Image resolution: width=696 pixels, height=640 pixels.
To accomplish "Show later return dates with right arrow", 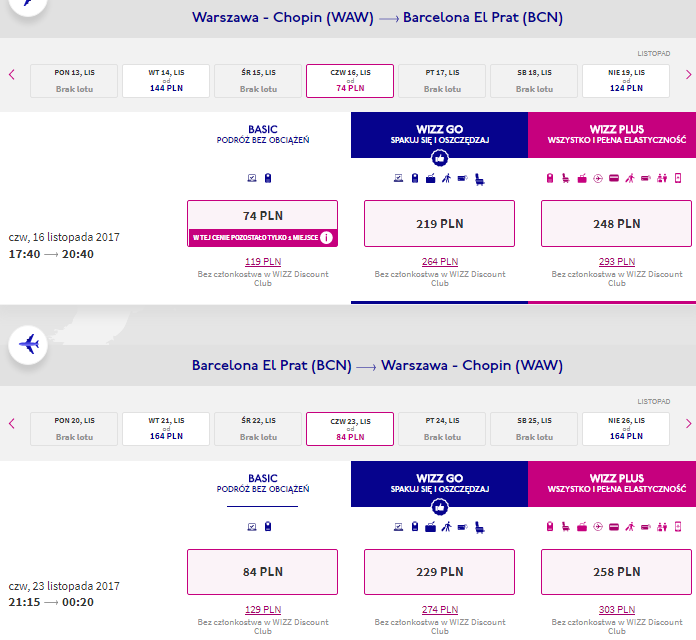I will 688,423.
